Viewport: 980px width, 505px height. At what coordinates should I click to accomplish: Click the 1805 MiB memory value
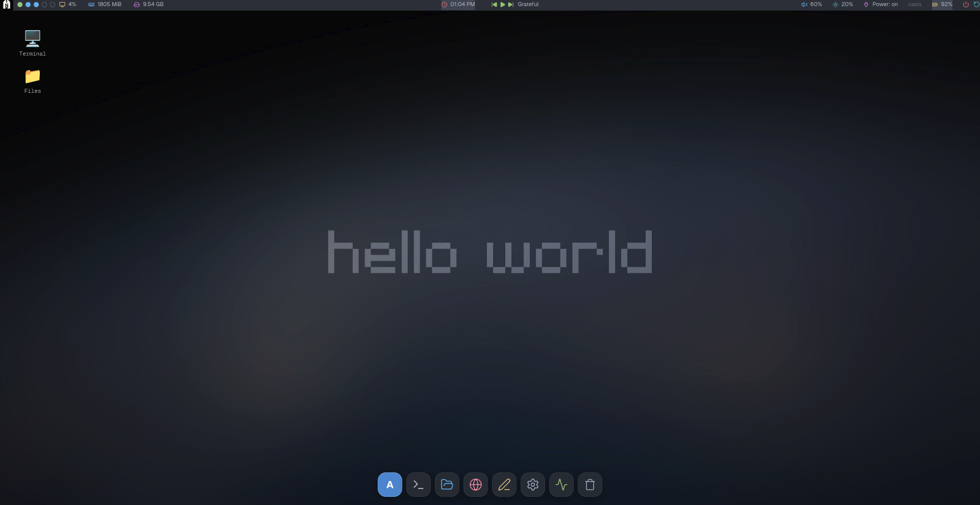coord(110,4)
